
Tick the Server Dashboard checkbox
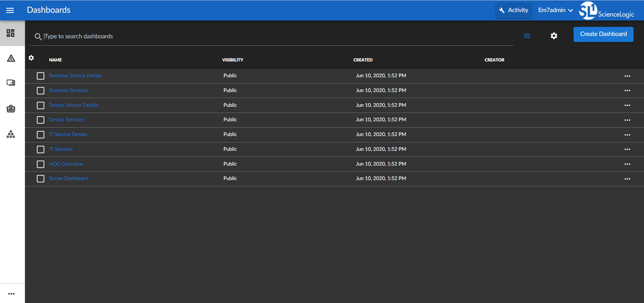pyautogui.click(x=41, y=179)
